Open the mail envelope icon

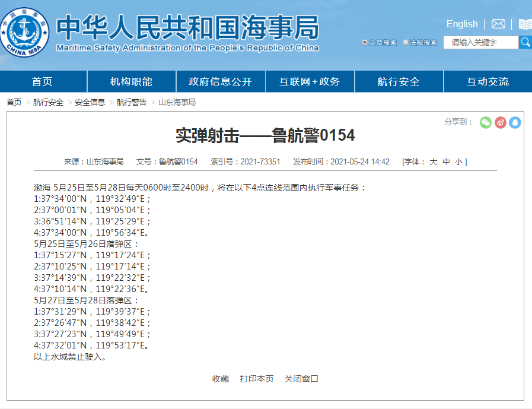click(x=498, y=24)
